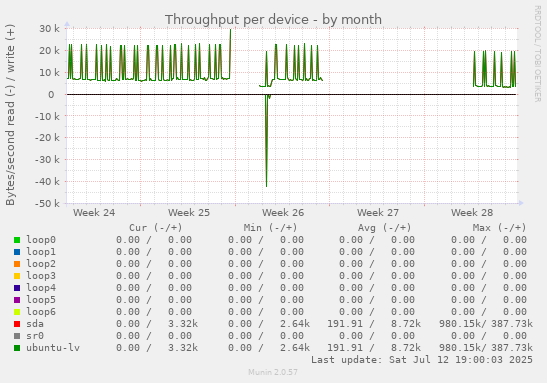
Task: Select the loop5 legend label
Action: pyautogui.click(x=41, y=300)
